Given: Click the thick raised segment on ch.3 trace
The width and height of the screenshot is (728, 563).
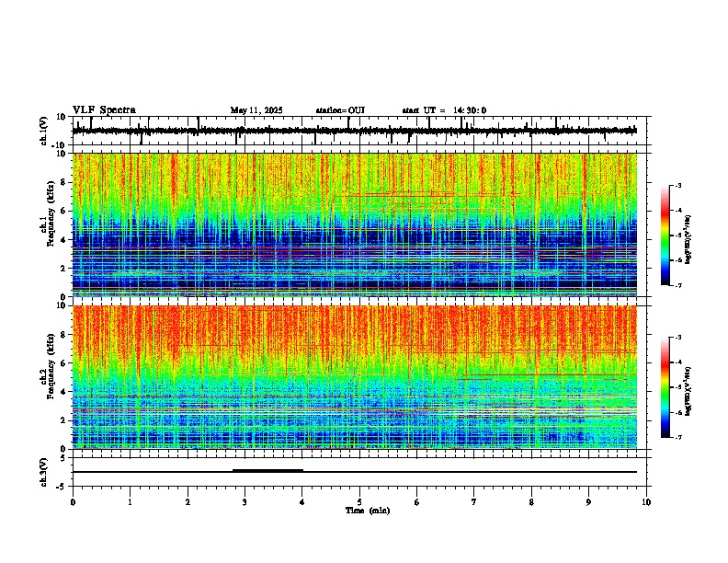Looking at the screenshot, I should [x=267, y=471].
